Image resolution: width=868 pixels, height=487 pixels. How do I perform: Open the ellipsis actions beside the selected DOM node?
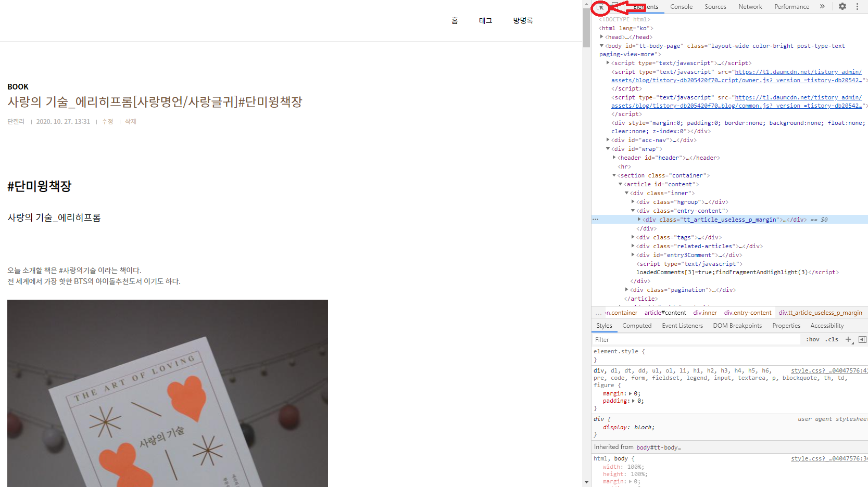[x=595, y=220]
